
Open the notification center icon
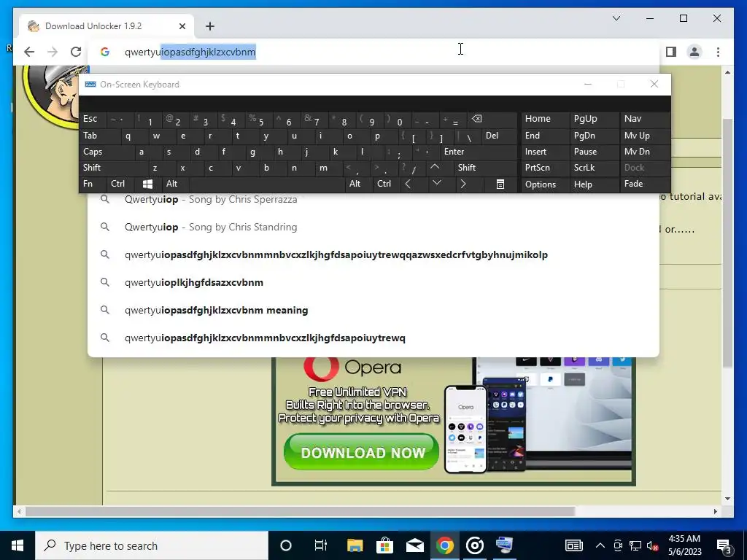coord(724,546)
